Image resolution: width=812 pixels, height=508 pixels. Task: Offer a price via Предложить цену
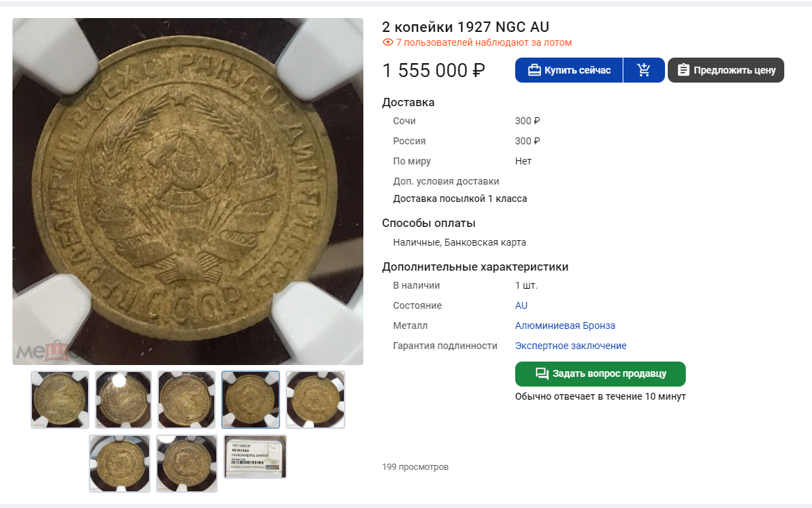pos(725,70)
